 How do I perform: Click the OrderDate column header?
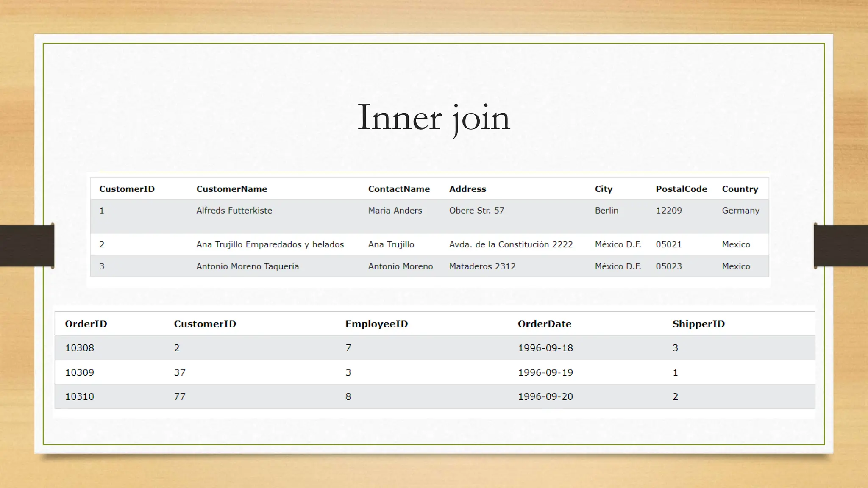[544, 324]
